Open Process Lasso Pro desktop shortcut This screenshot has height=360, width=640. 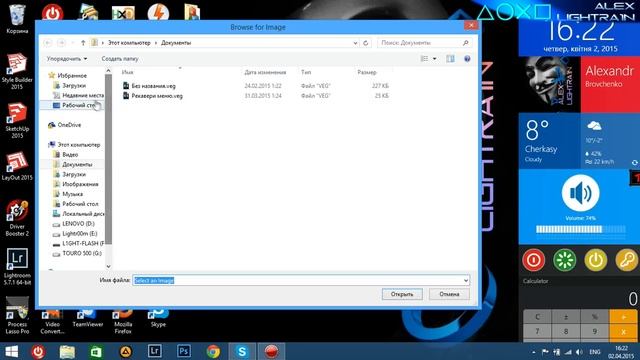tap(17, 316)
